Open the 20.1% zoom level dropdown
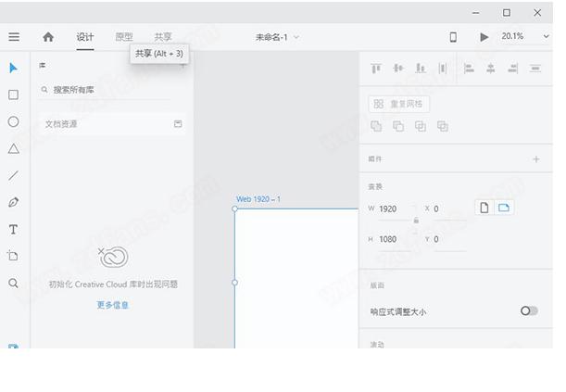The height and width of the screenshot is (392, 566). click(x=547, y=36)
